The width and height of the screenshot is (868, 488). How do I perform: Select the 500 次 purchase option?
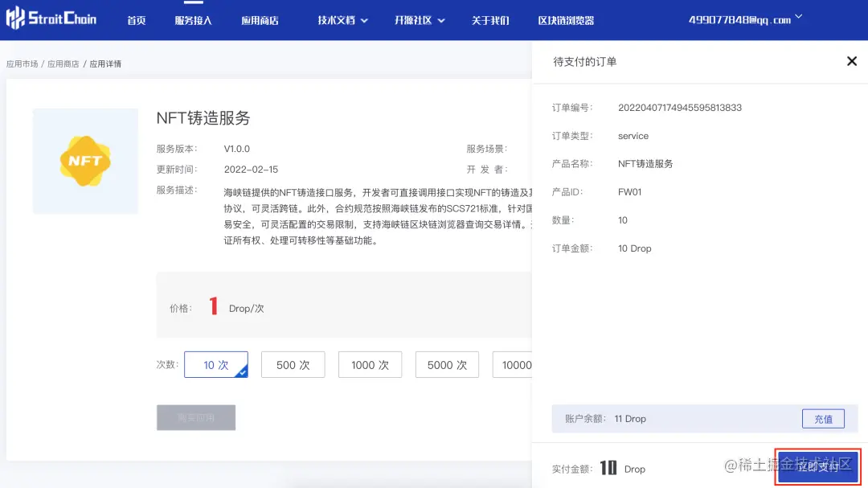[x=293, y=364]
